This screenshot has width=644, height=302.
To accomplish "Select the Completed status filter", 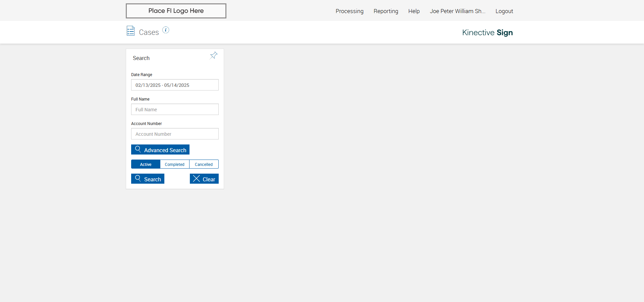I will coord(175,164).
